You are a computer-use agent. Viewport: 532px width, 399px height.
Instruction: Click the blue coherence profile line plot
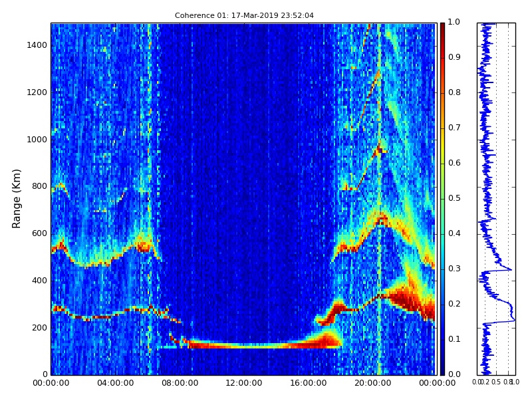click(x=496, y=199)
